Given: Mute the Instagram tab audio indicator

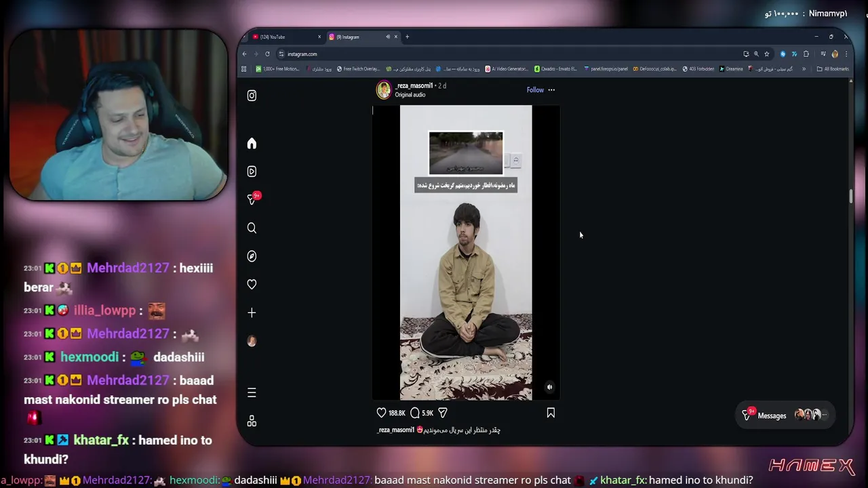Looking at the screenshot, I should (x=388, y=37).
